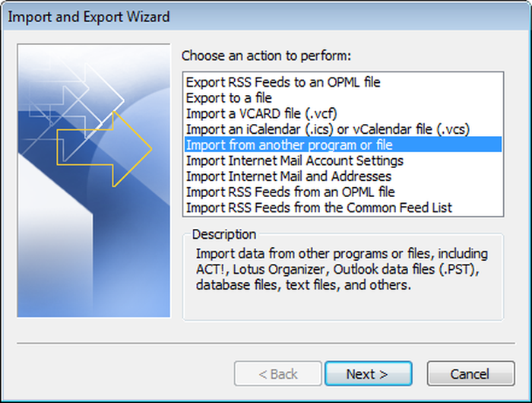
Task: Select Import from another program or file
Action: (x=343, y=144)
